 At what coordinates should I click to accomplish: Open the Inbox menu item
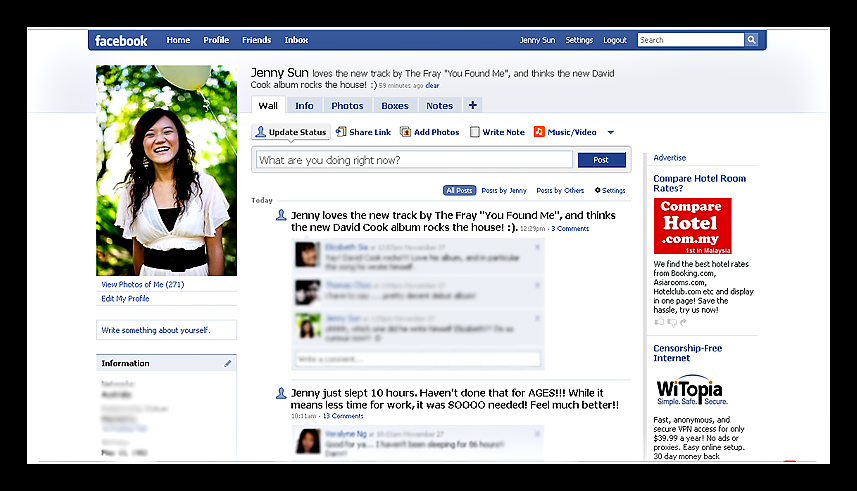coord(296,40)
